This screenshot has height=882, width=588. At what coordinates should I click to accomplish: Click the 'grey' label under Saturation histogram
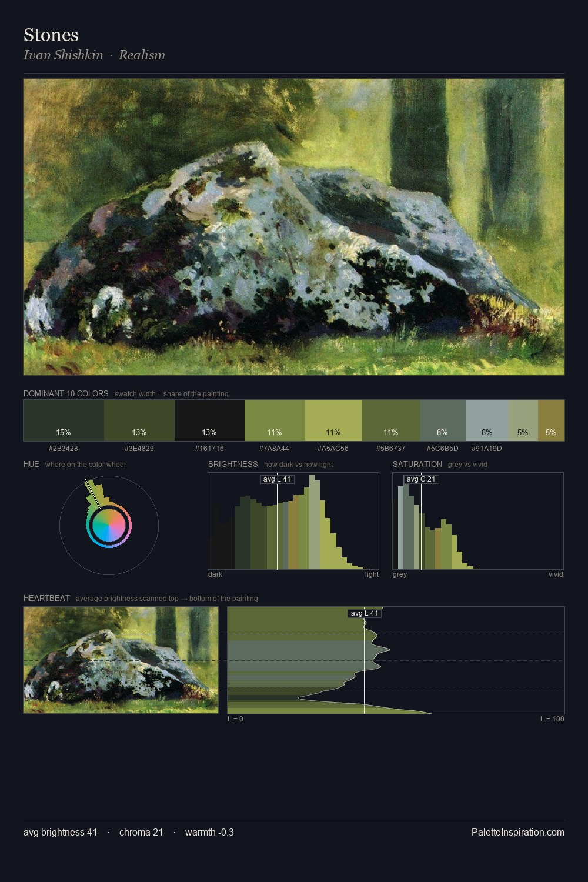click(x=400, y=574)
